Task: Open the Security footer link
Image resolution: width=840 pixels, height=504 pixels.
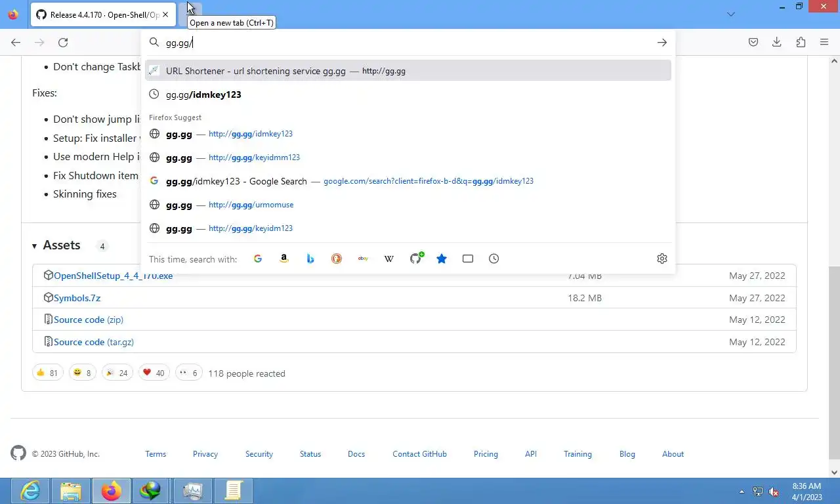Action: tap(259, 454)
